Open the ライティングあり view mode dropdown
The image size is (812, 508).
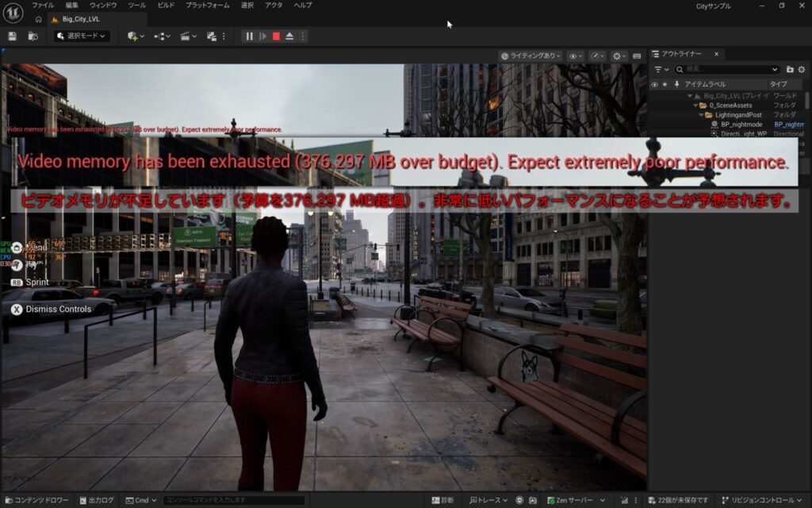pos(530,56)
